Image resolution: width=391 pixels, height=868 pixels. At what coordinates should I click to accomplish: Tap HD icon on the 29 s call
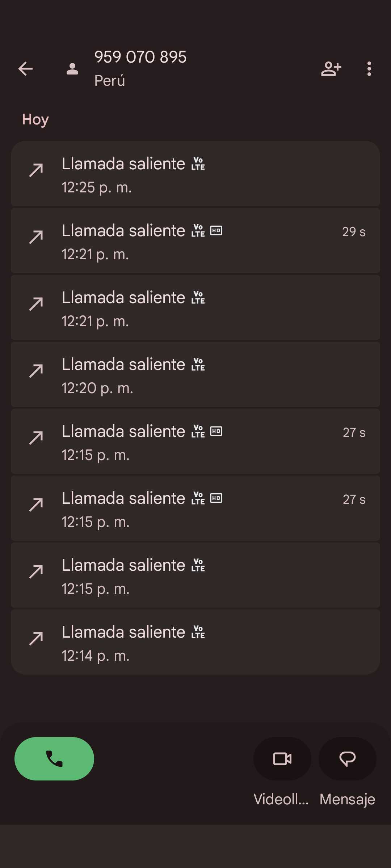(216, 231)
